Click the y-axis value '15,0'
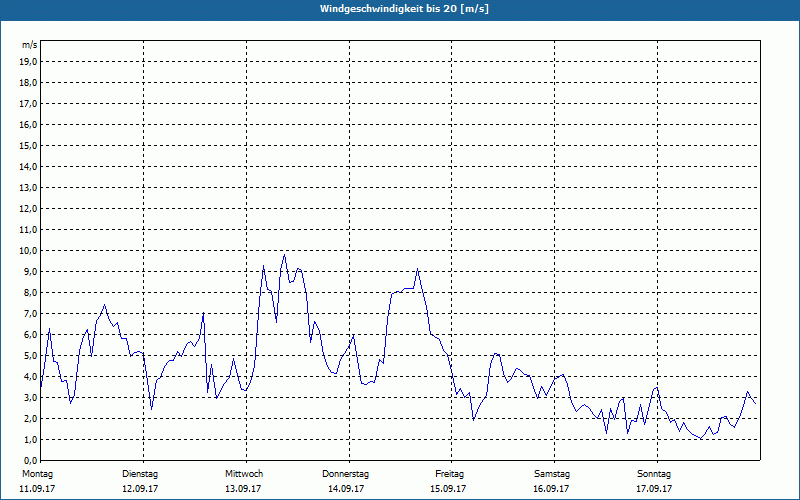800x500 pixels. point(28,145)
